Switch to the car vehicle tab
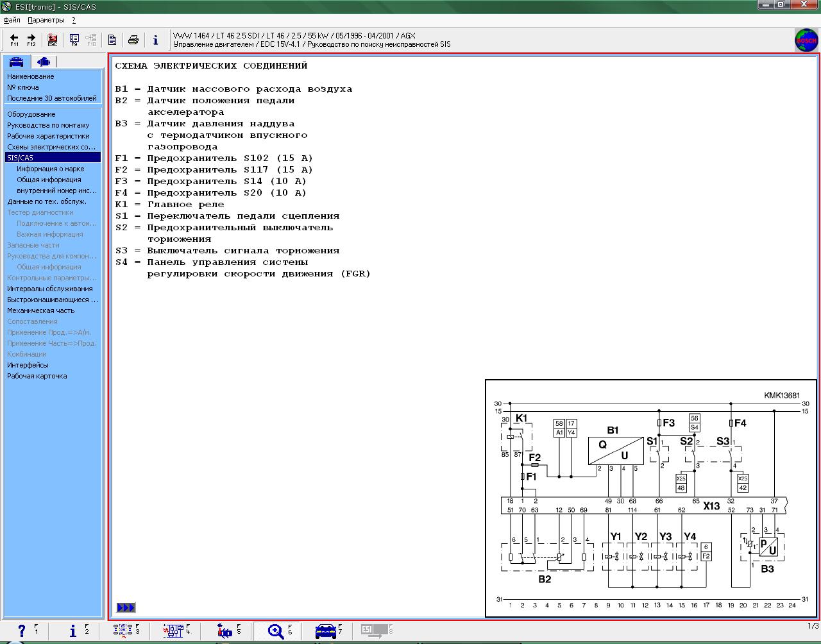This screenshot has height=644, width=821. [16, 62]
